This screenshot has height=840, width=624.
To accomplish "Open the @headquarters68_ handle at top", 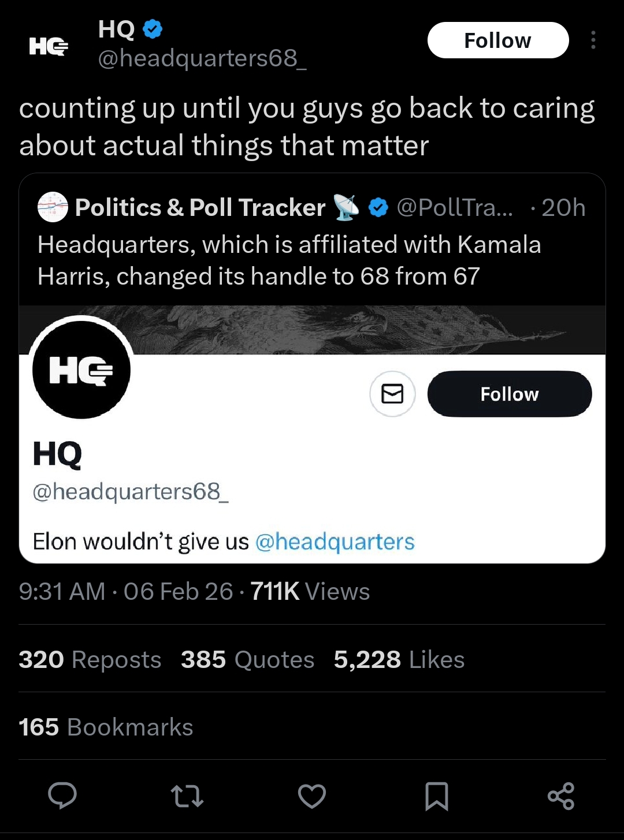I will click(x=202, y=58).
